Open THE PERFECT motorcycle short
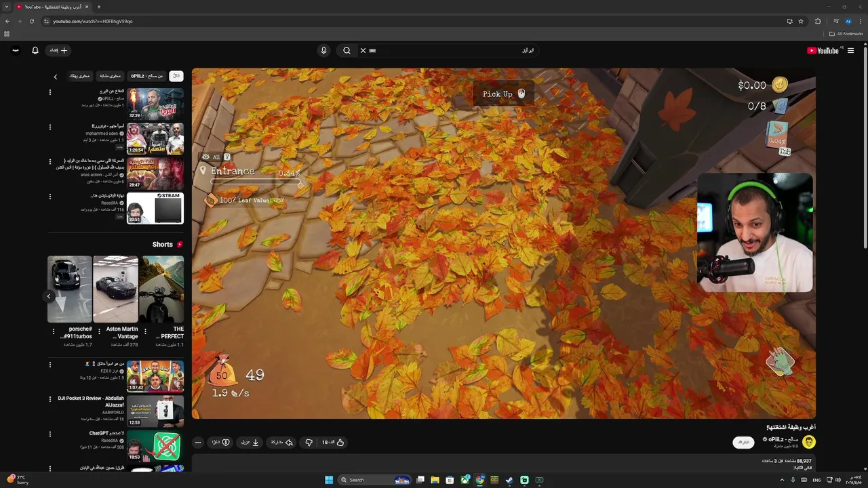868x488 pixels. click(161, 289)
